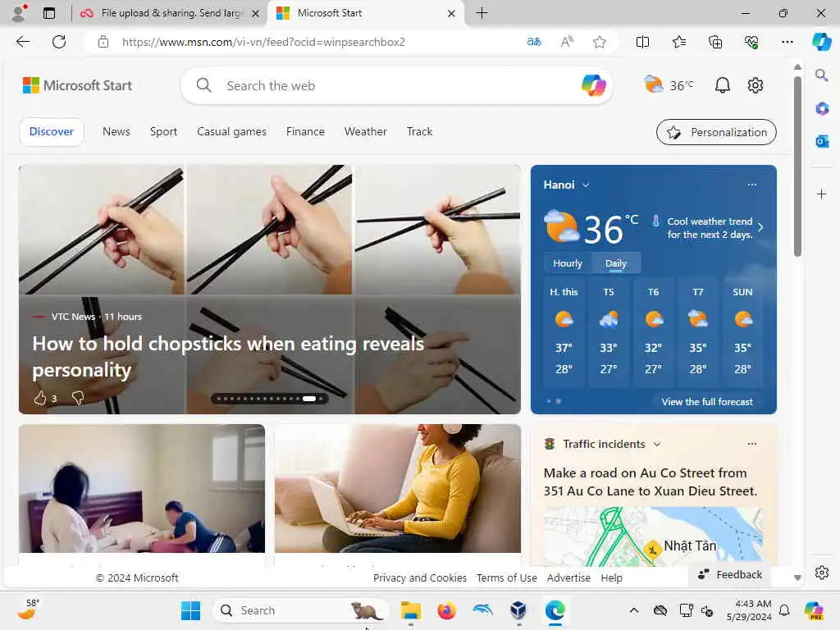Switch weather to Hourly tab
840x630 pixels.
click(x=568, y=263)
